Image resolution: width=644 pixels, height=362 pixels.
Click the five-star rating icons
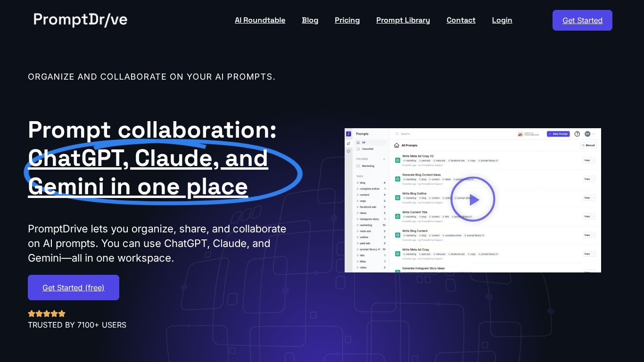click(47, 314)
